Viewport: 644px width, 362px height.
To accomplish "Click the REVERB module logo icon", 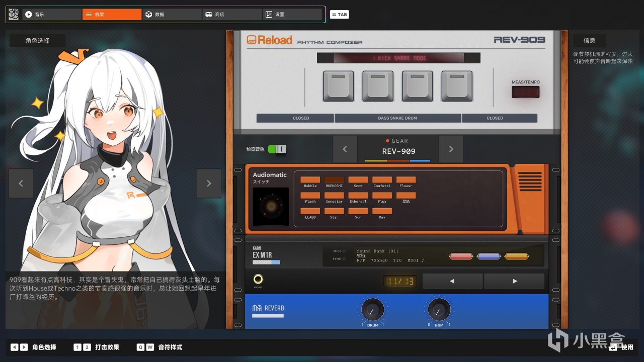I will pyautogui.click(x=256, y=308).
